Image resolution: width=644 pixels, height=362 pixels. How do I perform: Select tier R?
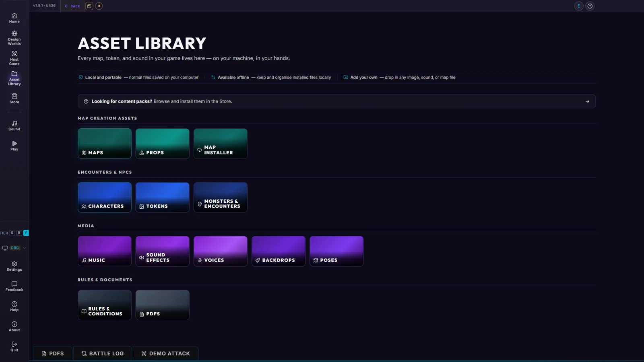pyautogui.click(x=19, y=233)
